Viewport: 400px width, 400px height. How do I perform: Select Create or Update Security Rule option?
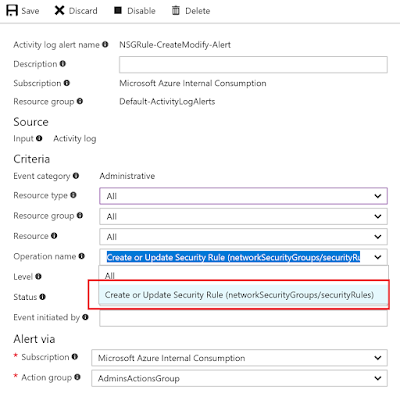coord(243,295)
